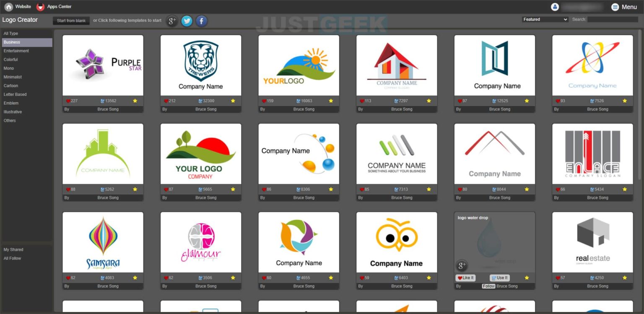Star the Enlace template card
This screenshot has width=644, height=314.
(x=625, y=189)
